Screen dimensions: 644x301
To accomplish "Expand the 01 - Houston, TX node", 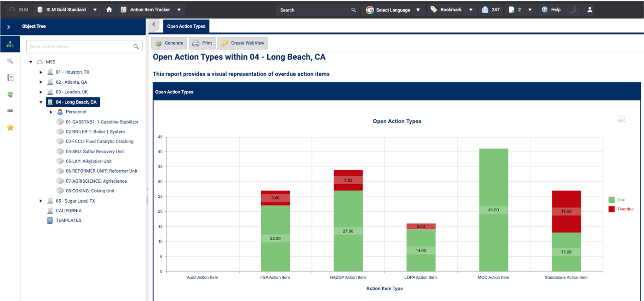I will [41, 72].
